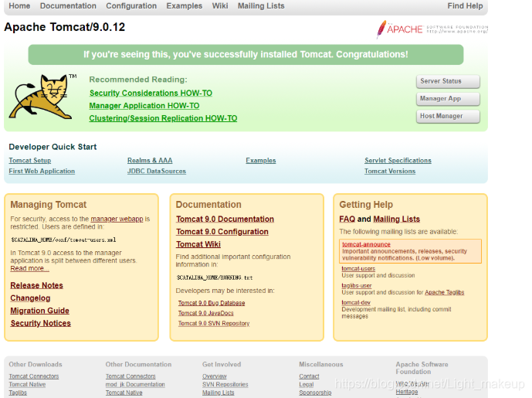Viewport: 532px width, 398px height.
Task: Open Servlet Specifications link
Action: (398, 160)
